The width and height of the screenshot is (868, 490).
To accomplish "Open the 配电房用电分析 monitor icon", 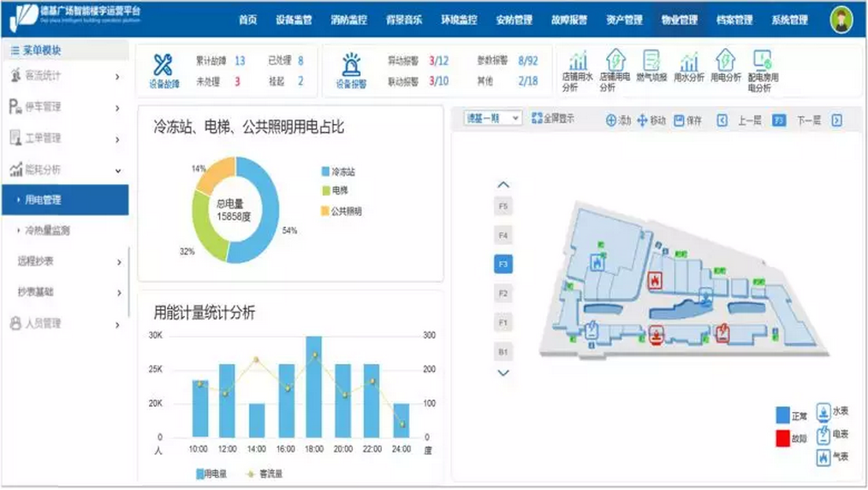I will point(761,61).
